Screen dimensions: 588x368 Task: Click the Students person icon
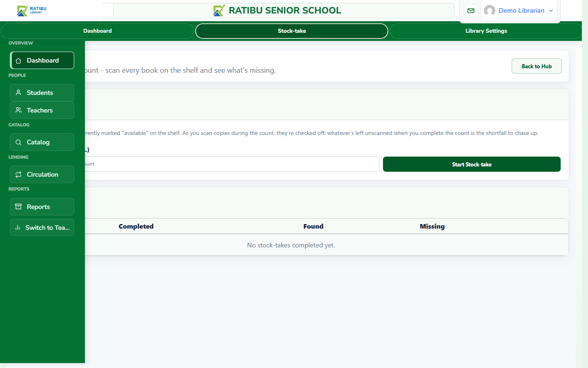(18, 93)
